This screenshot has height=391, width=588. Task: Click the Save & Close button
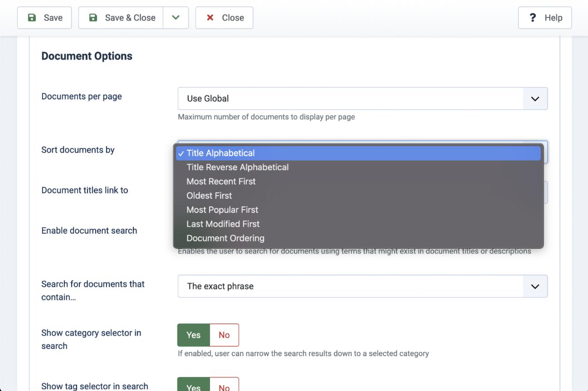[x=121, y=18]
